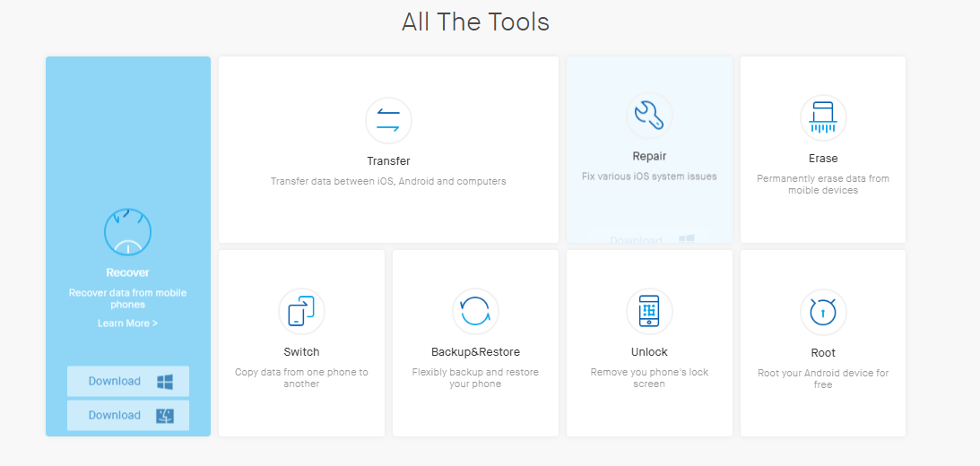980x466 pixels.
Task: Click Download button with Windows logo
Action: tap(128, 381)
